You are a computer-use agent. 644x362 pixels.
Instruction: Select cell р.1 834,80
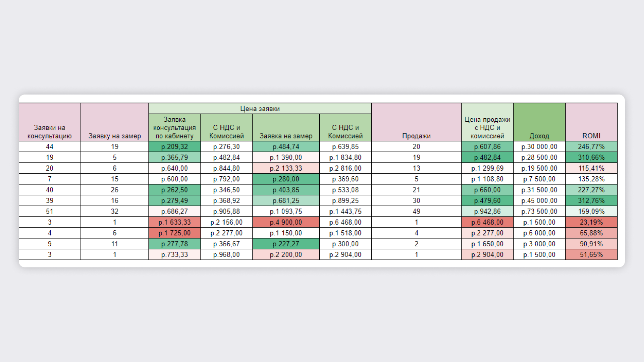[345, 158]
